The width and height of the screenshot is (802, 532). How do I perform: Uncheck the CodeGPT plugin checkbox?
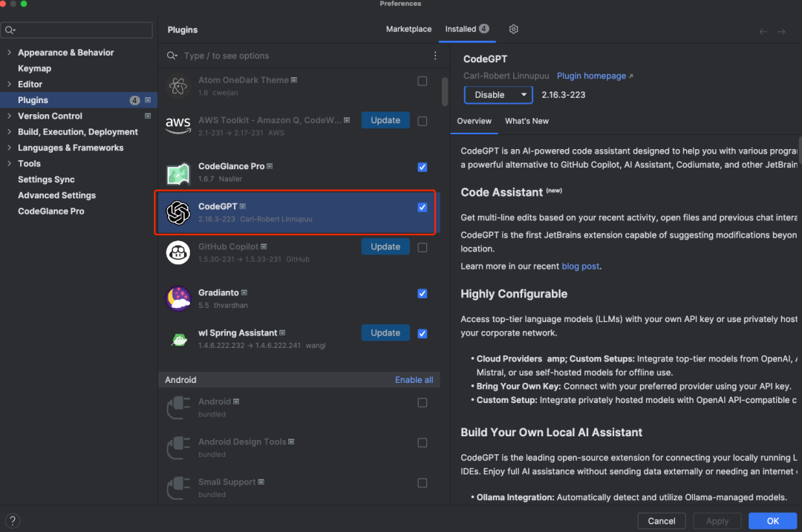click(422, 207)
